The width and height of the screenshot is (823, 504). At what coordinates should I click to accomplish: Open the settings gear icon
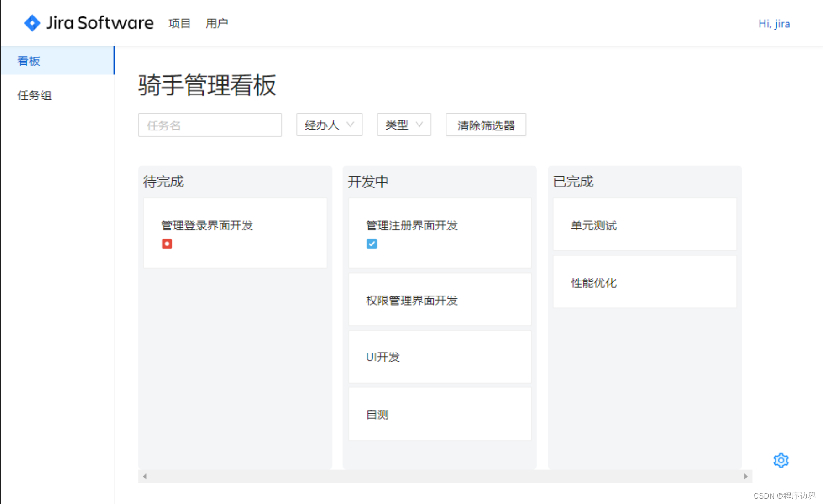[x=781, y=460]
